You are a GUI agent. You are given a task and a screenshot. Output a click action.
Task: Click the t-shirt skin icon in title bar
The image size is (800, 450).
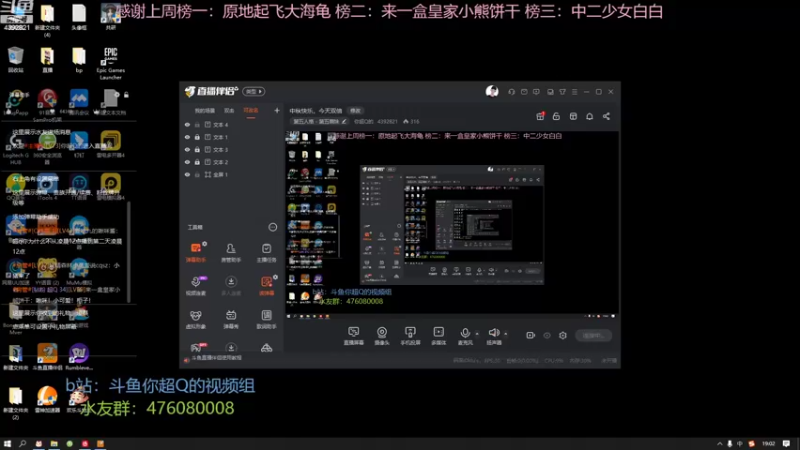[x=562, y=92]
